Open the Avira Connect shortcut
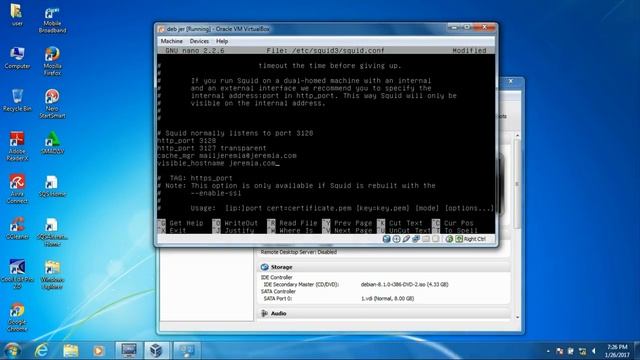The image size is (640, 360). [x=17, y=189]
